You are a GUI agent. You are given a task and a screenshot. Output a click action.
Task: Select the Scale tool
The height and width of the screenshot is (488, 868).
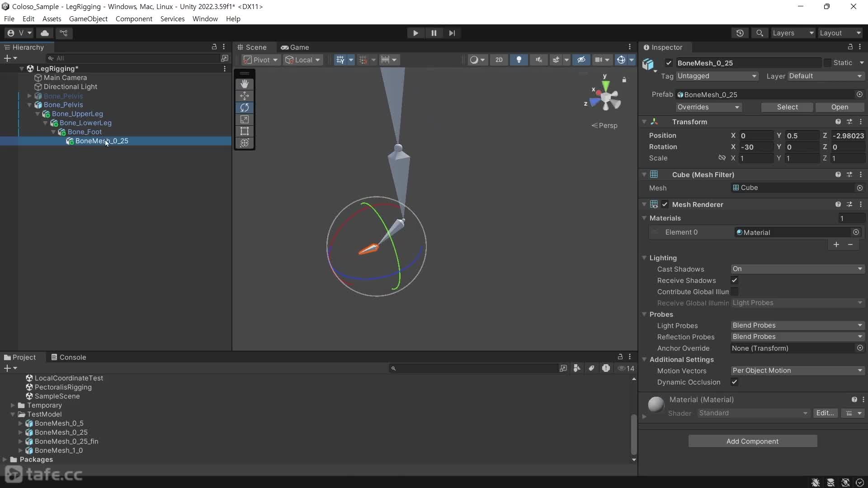point(245,119)
